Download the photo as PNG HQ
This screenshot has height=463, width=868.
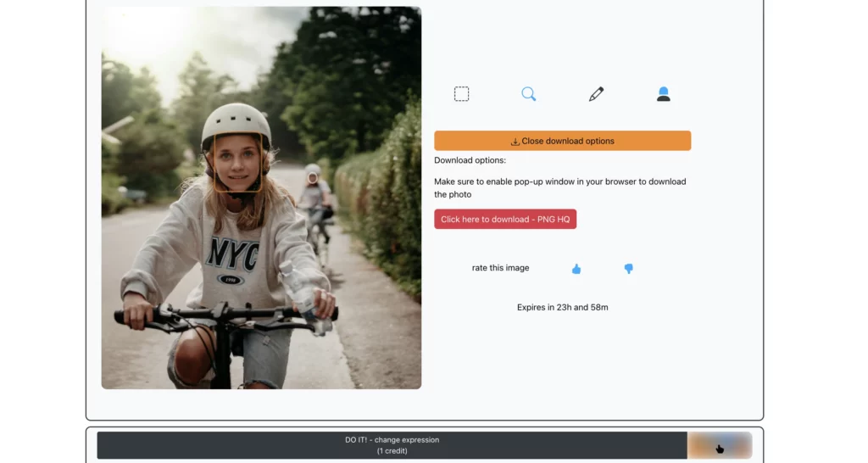[505, 219]
